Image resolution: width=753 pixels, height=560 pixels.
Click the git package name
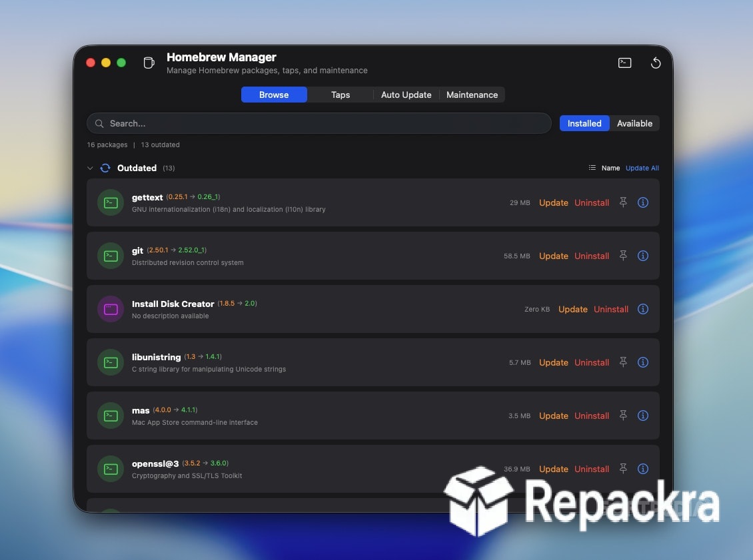pos(137,250)
